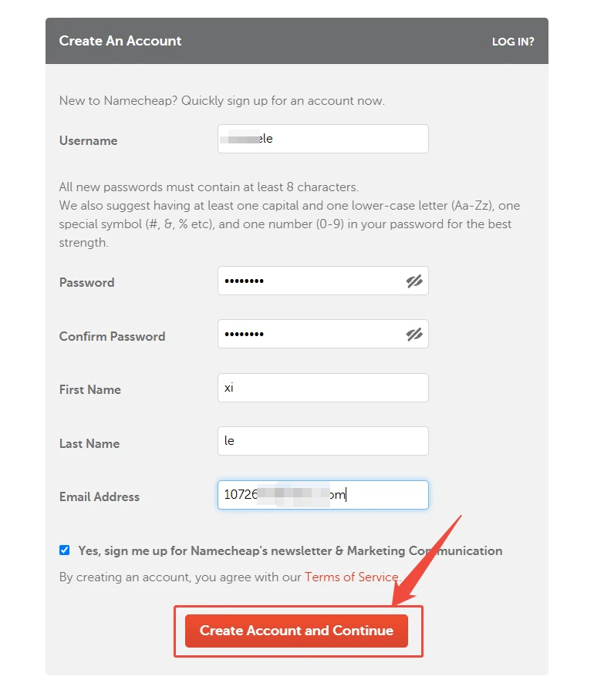The width and height of the screenshot is (594, 700).
Task: Click the Last Name label
Action: [x=89, y=443]
